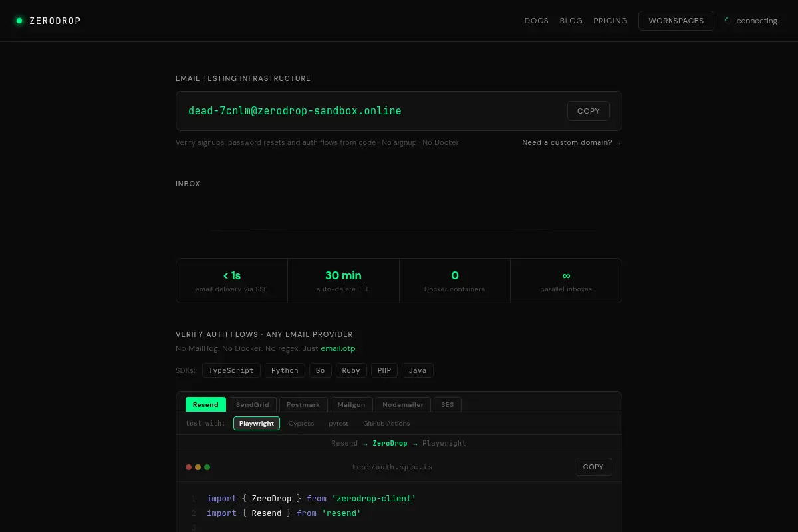The image size is (798, 532).
Task: Switch to the Mailgun tab
Action: click(352, 404)
